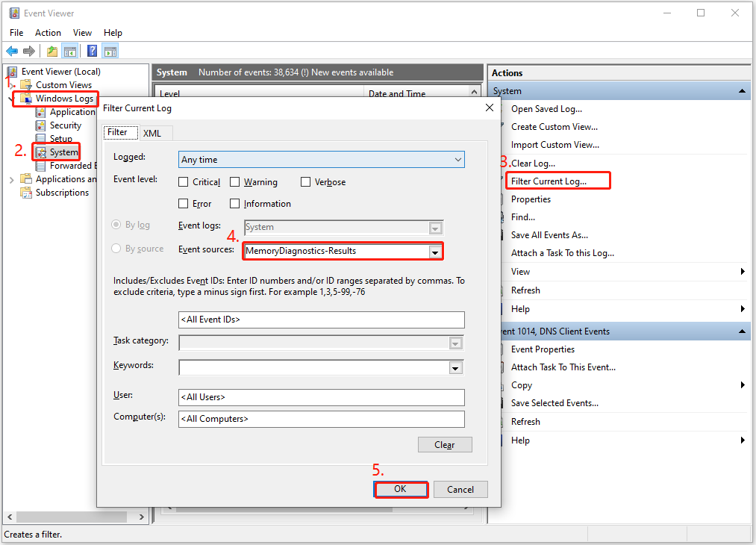Check the Warning event level option
Viewport: 756px width, 545px height.
point(236,181)
